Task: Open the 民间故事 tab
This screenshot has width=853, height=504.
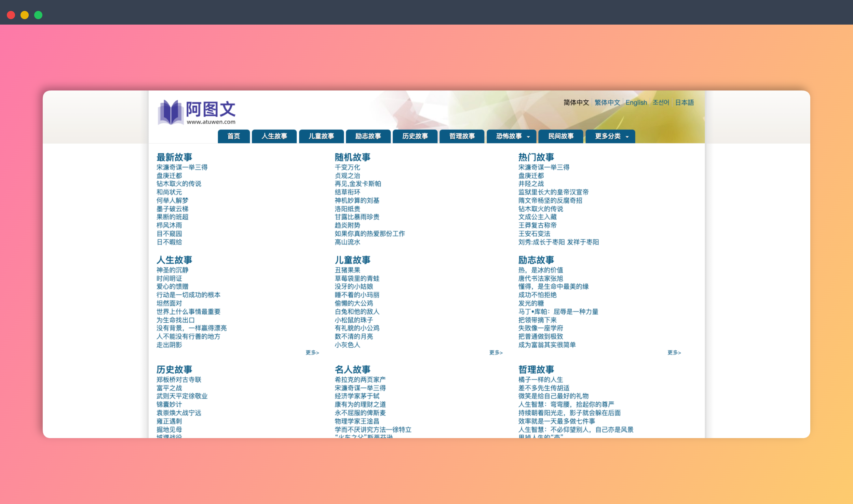Action: pos(561,136)
